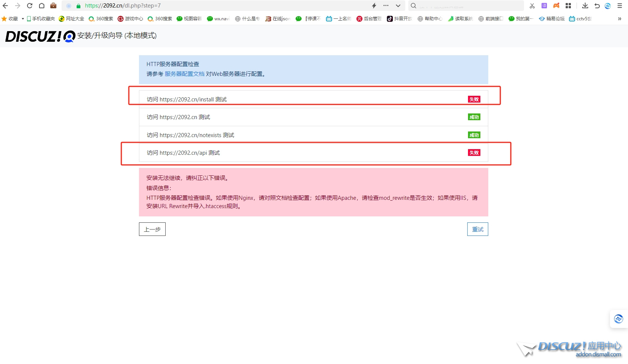The height and width of the screenshot is (364, 628).
Task: Click the 重试 retry button
Action: 477,229
